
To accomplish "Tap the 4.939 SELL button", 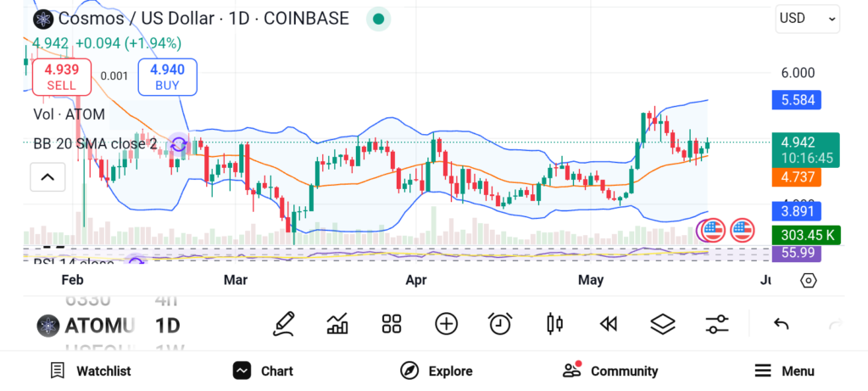I will click(61, 77).
